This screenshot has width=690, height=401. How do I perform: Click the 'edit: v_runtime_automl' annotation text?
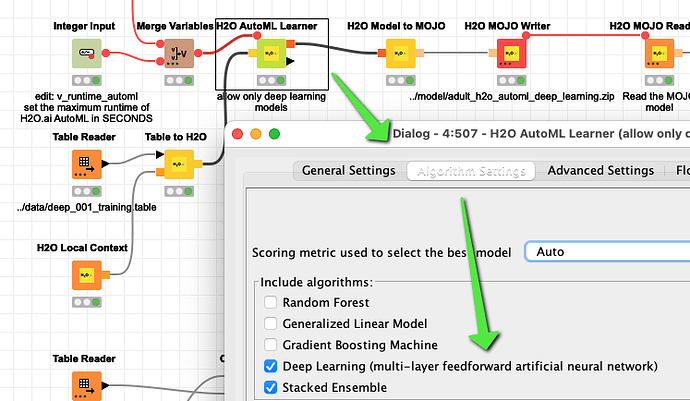point(87,96)
